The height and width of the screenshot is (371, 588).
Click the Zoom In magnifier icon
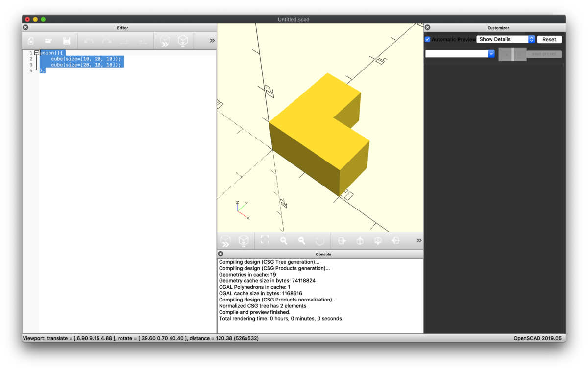(284, 240)
